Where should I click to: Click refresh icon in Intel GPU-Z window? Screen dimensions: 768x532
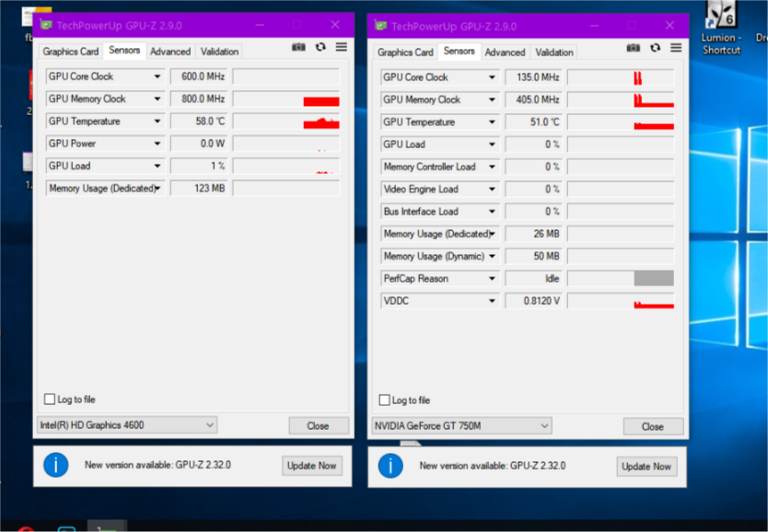point(320,47)
